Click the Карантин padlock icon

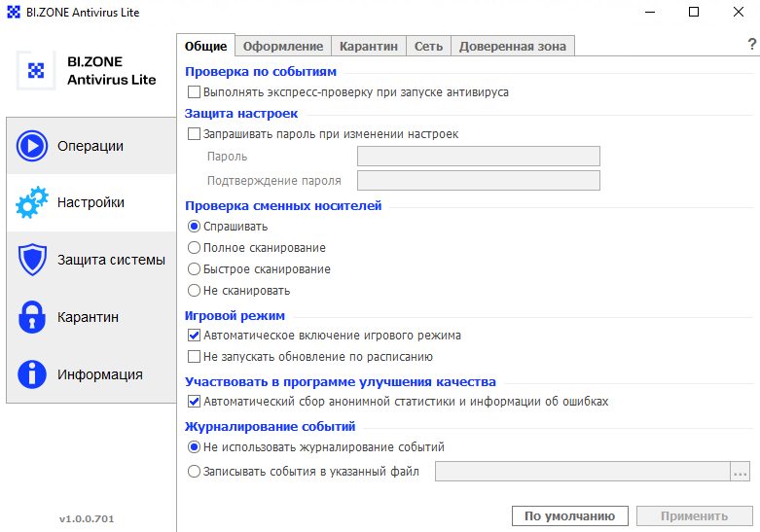[32, 317]
